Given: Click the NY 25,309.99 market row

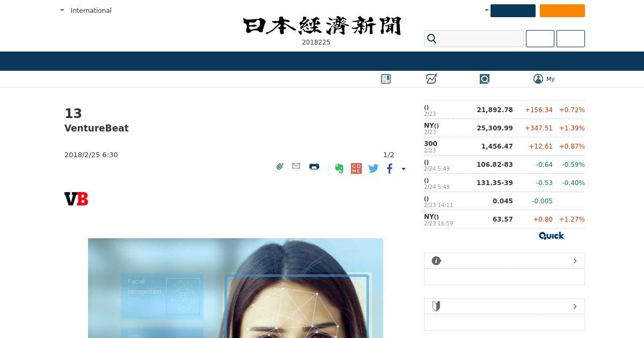Looking at the screenshot, I should click(x=504, y=128).
